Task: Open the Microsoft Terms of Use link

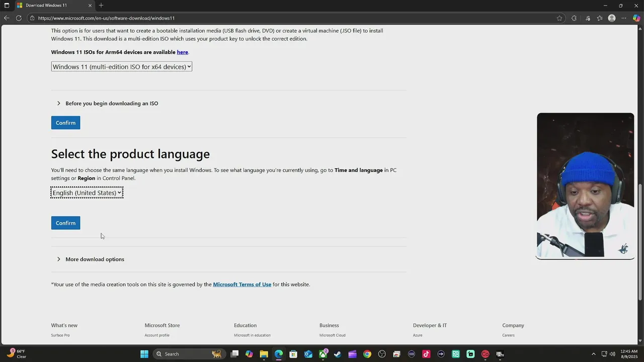Action: [242, 285]
